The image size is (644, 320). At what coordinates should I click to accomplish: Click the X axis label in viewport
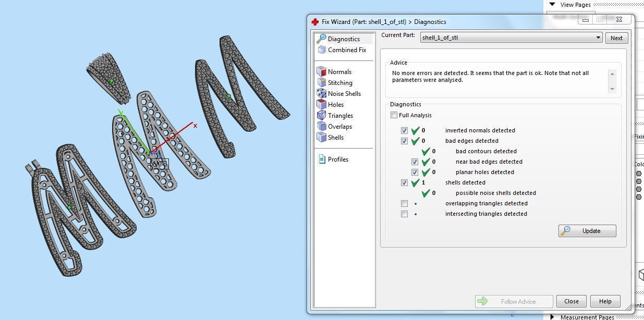coord(196,126)
